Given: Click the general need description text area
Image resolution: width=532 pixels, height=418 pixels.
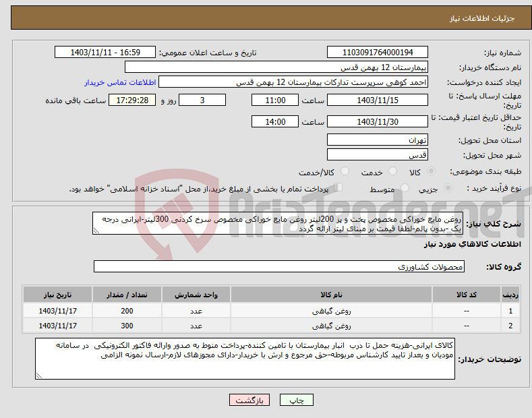Looking at the screenshot, I should (x=278, y=224).
